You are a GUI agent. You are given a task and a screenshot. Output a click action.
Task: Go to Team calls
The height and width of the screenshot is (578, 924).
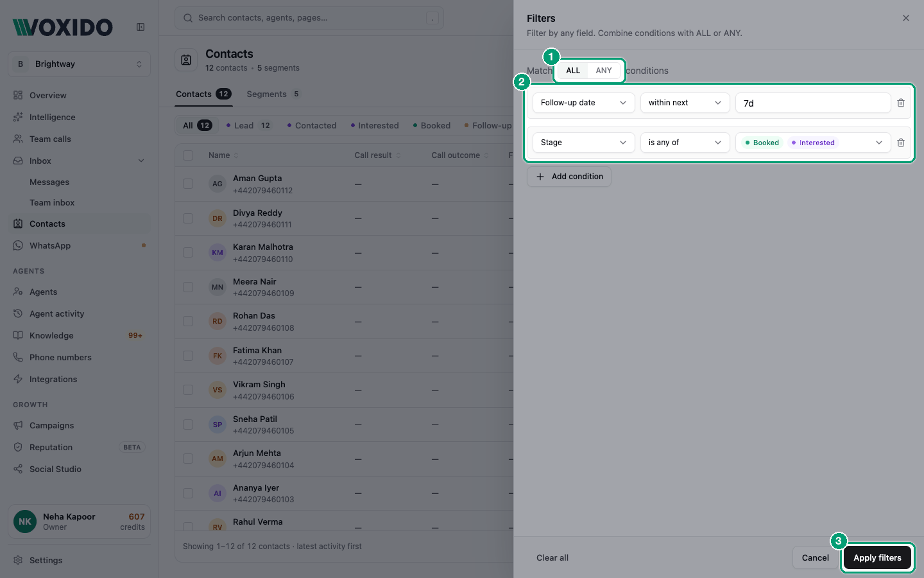[80, 139]
